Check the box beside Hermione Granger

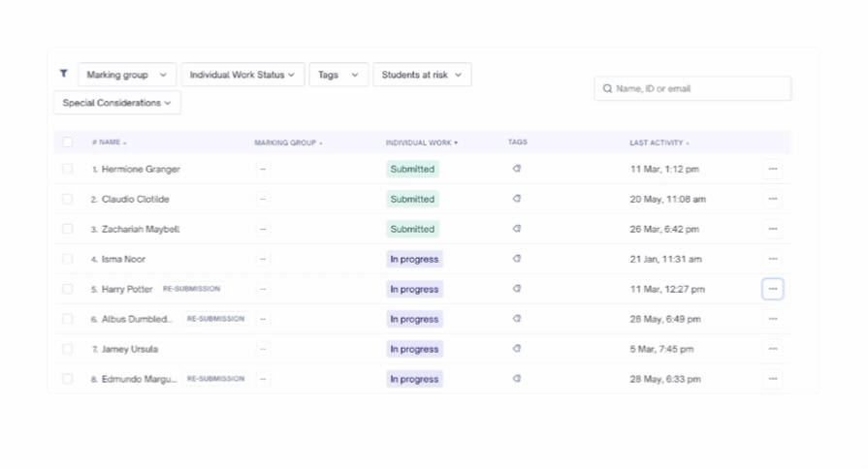pos(68,169)
